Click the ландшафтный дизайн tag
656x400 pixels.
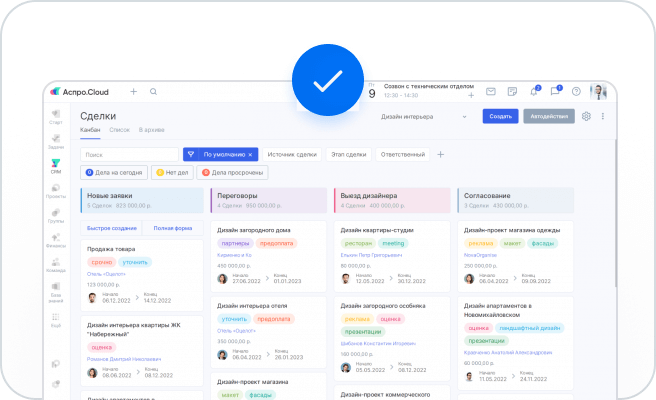click(x=530, y=328)
